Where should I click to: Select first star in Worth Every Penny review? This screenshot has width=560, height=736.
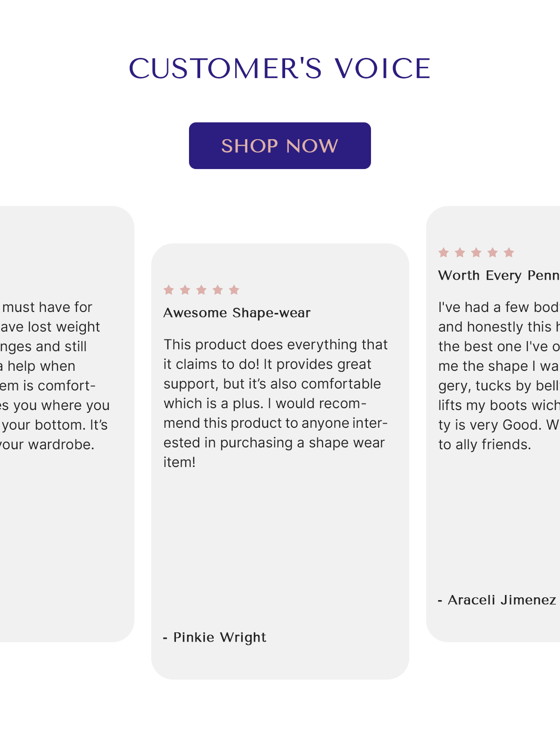pyautogui.click(x=444, y=253)
